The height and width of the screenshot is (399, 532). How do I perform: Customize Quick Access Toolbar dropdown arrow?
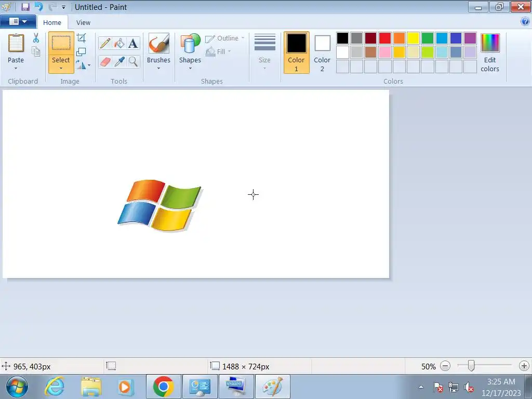63,7
